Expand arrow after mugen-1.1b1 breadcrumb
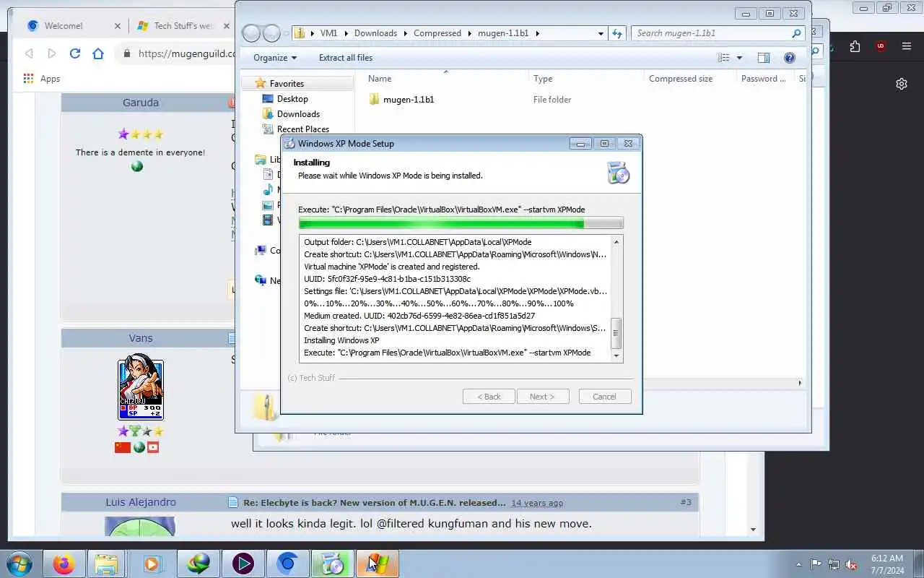924x578 pixels. tap(537, 33)
